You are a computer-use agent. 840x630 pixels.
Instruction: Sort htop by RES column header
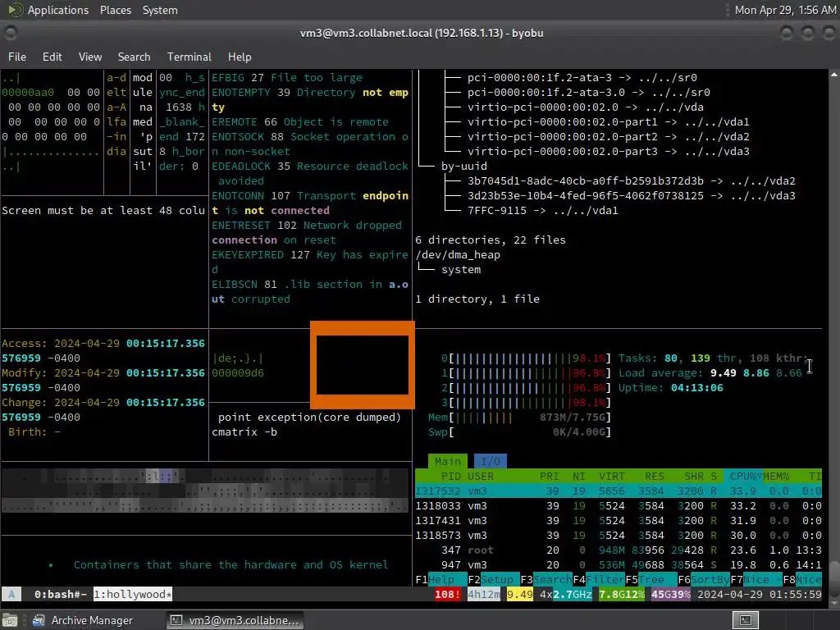click(x=654, y=477)
